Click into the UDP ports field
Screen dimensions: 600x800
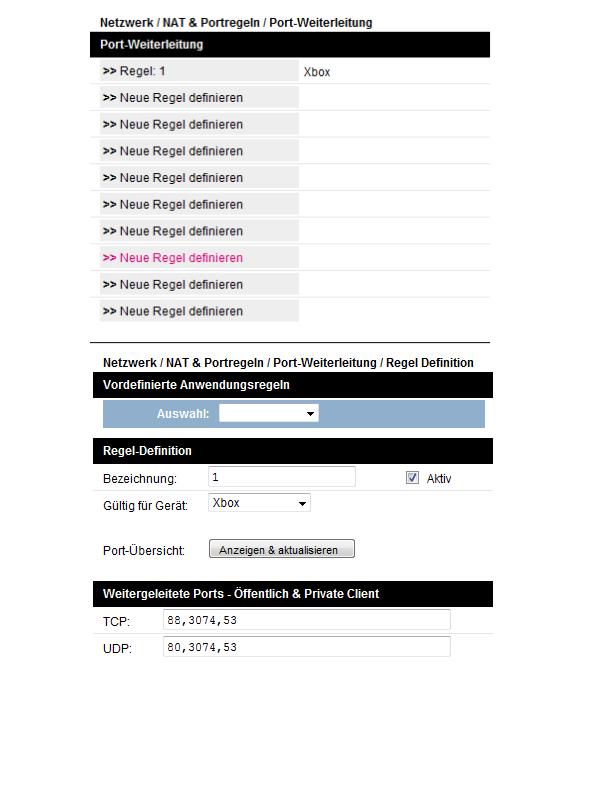tap(306, 647)
